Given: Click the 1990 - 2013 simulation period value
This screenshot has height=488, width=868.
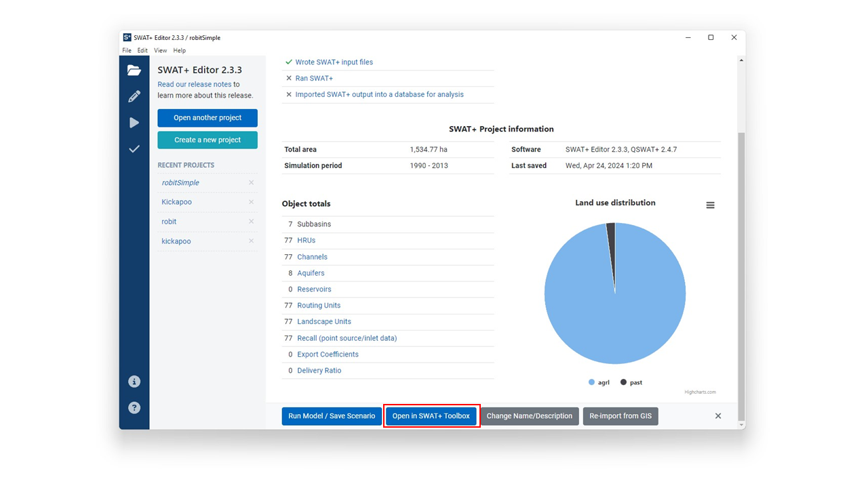Looking at the screenshot, I should click(x=429, y=166).
